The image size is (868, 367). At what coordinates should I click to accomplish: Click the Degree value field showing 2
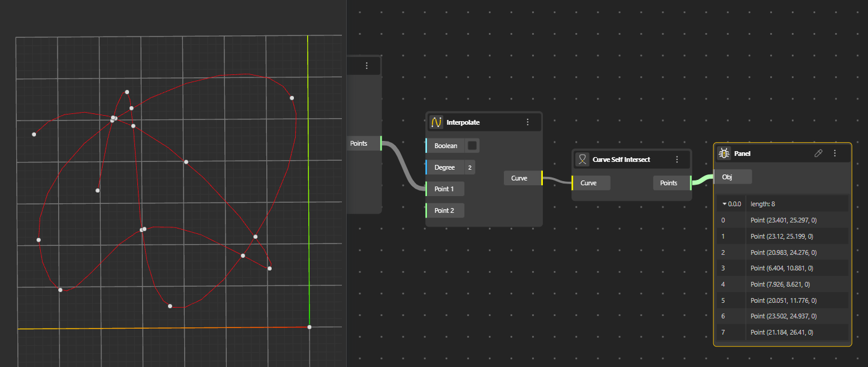(470, 167)
